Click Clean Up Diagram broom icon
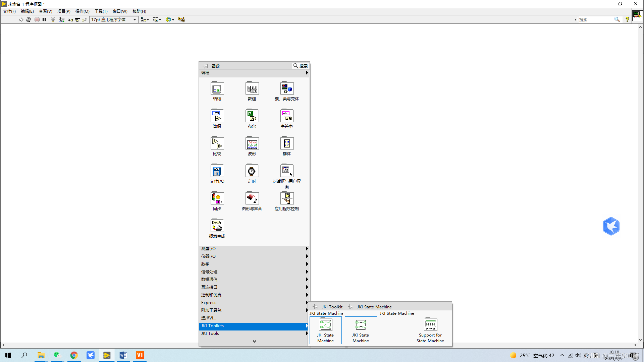The width and height of the screenshot is (644, 362). 181,20
